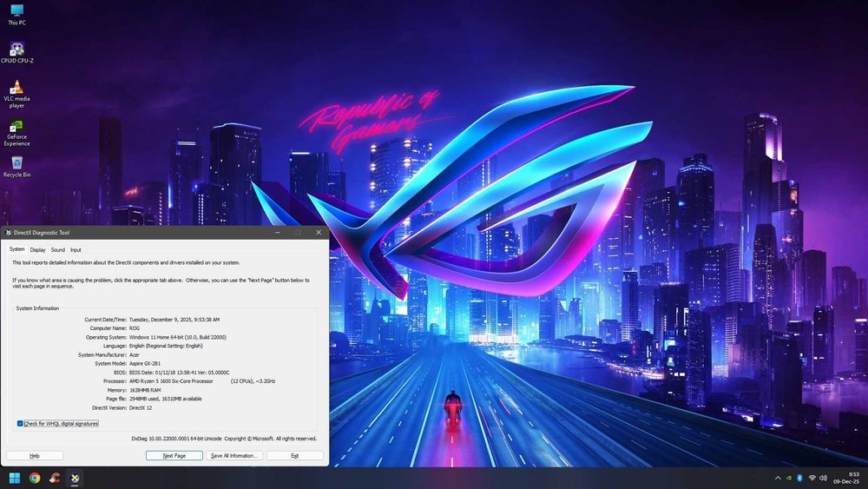This screenshot has height=489, width=868.
Task: Click the date value Tuesday, December 9, 2025
Action: (174, 320)
